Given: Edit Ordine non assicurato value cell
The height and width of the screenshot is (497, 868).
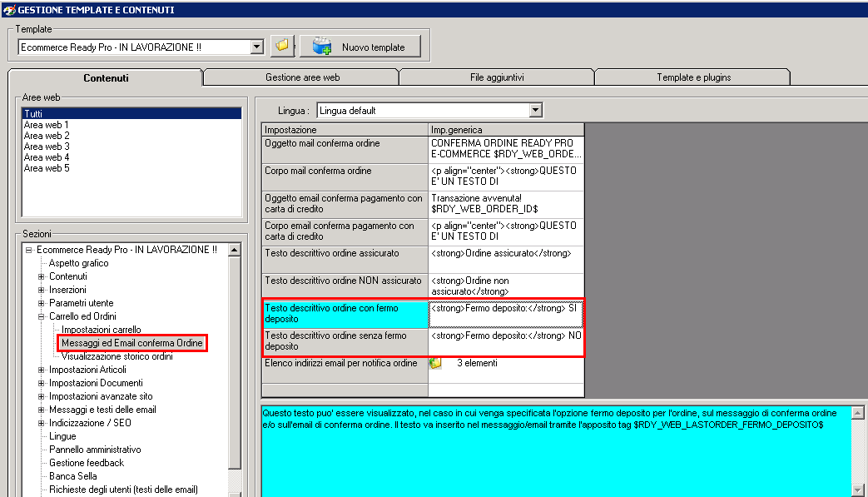Looking at the screenshot, I should (x=506, y=287).
